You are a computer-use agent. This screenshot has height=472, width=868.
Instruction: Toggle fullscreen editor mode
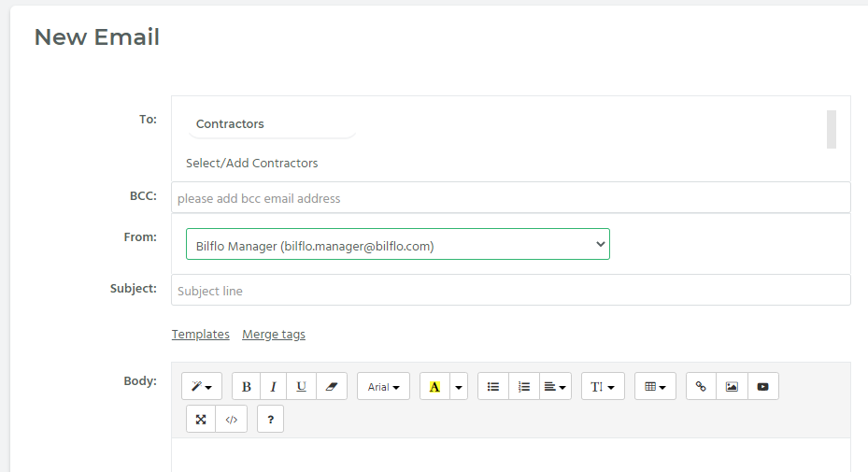[x=201, y=420]
